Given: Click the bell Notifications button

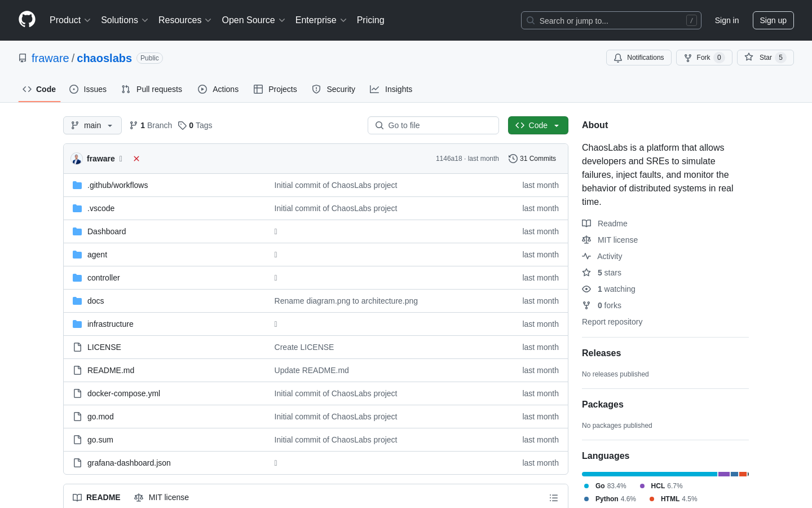Looking at the screenshot, I should pyautogui.click(x=639, y=58).
